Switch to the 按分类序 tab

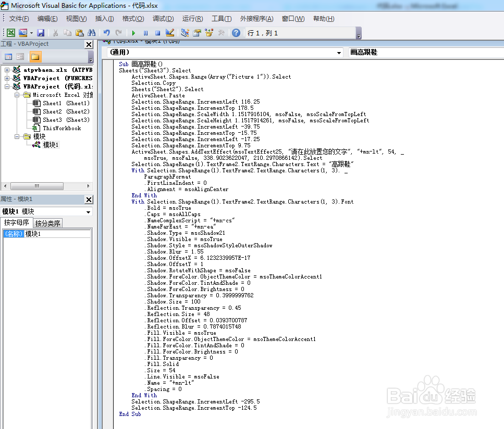pos(47,223)
